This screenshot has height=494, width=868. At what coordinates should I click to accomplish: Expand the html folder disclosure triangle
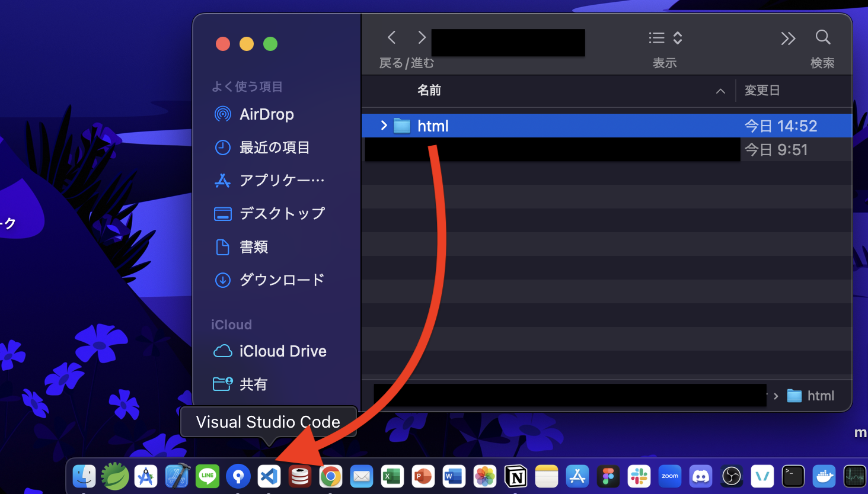[x=383, y=125]
